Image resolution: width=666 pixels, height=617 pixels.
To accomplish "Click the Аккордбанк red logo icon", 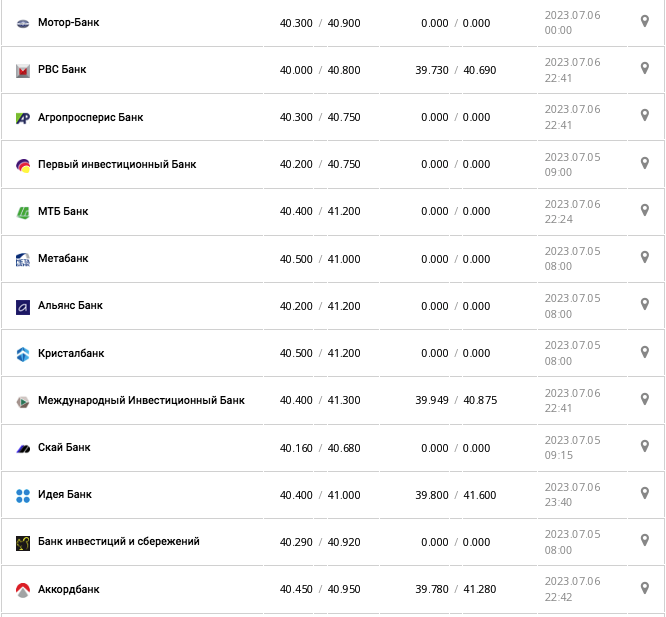I will point(23,590).
